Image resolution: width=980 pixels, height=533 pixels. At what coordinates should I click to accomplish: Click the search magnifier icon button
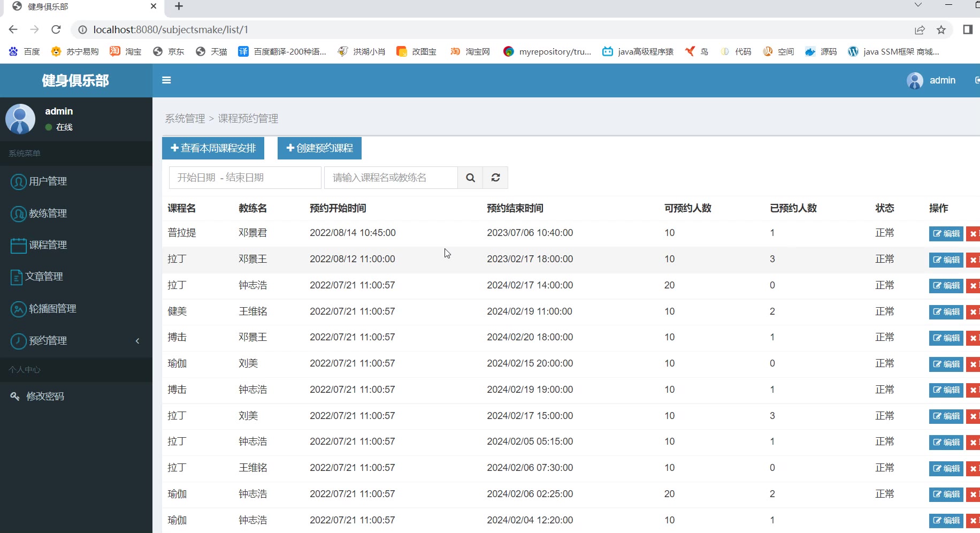470,178
